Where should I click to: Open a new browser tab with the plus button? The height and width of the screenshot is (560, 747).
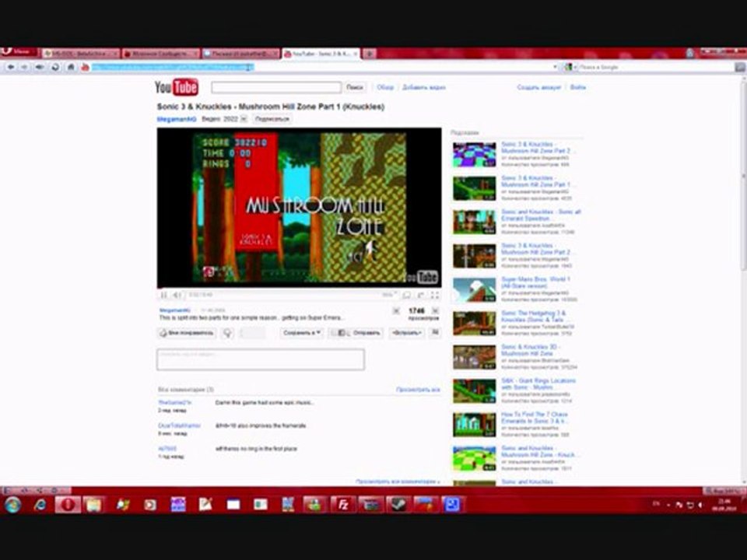(x=369, y=54)
